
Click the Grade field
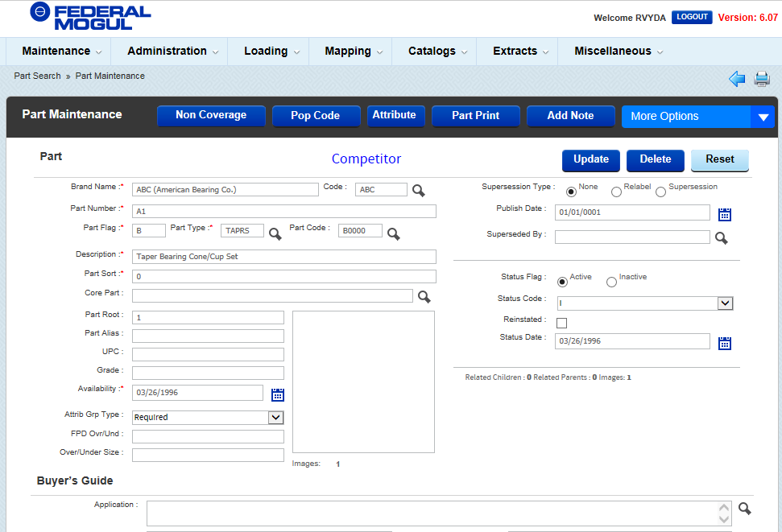[208, 373]
